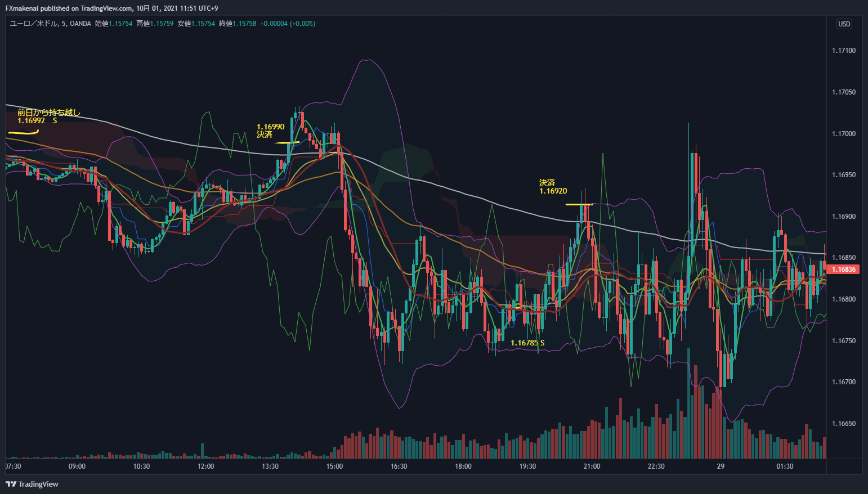The width and height of the screenshot is (868, 494).
Task: Click the time axis label 19:30
Action: click(x=527, y=466)
